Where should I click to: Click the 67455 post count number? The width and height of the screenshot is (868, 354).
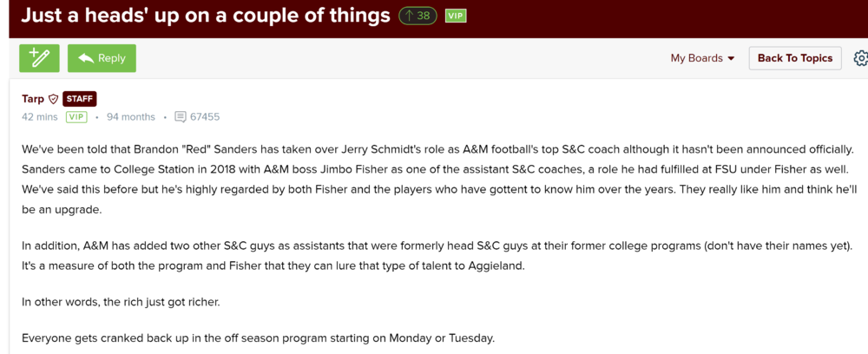pos(205,117)
